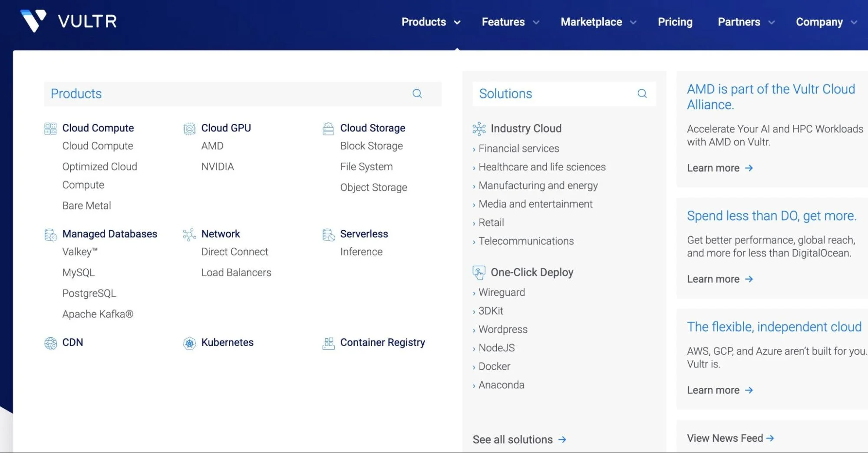Click the arrow in the flexible cloud card's Learn more
This screenshot has height=453, width=868.
749,390
